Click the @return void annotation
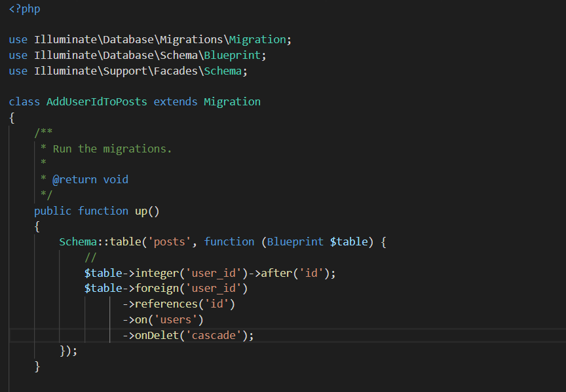The height and width of the screenshot is (392, 566). [x=90, y=179]
